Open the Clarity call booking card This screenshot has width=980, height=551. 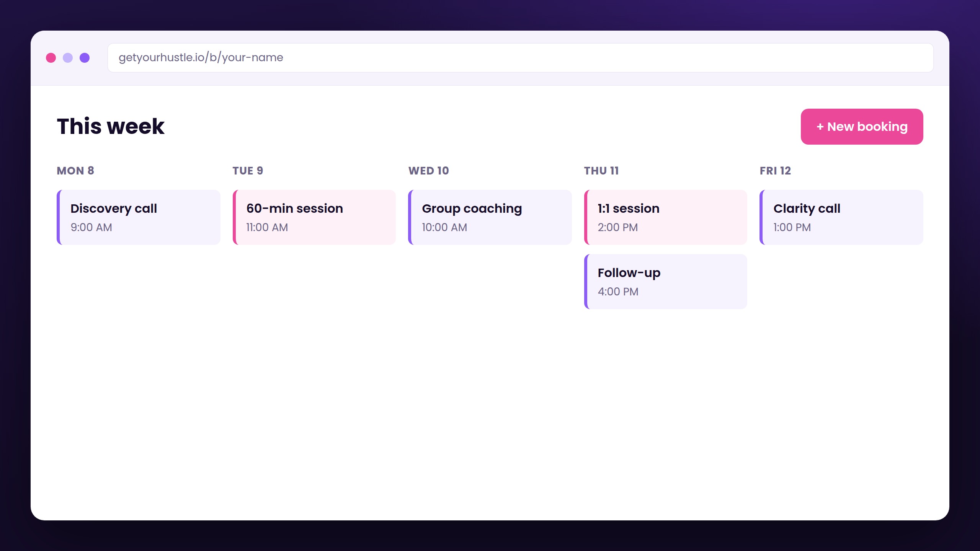click(841, 217)
